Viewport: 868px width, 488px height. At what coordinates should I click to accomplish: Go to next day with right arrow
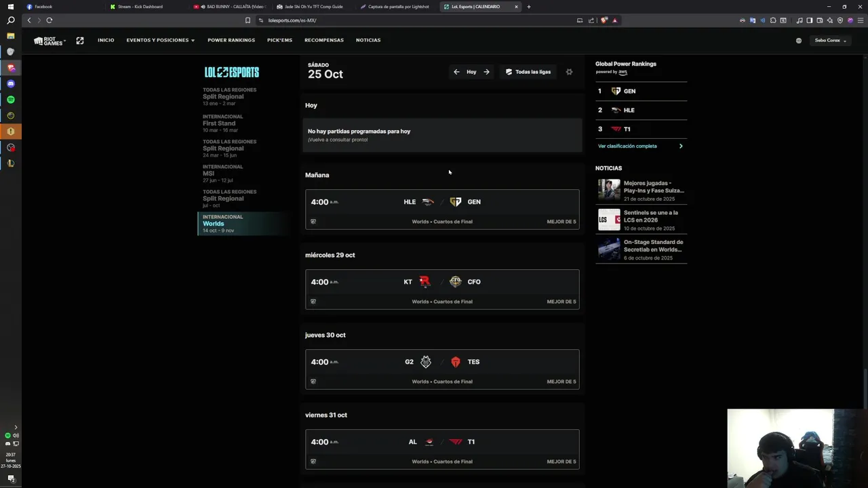(x=486, y=72)
